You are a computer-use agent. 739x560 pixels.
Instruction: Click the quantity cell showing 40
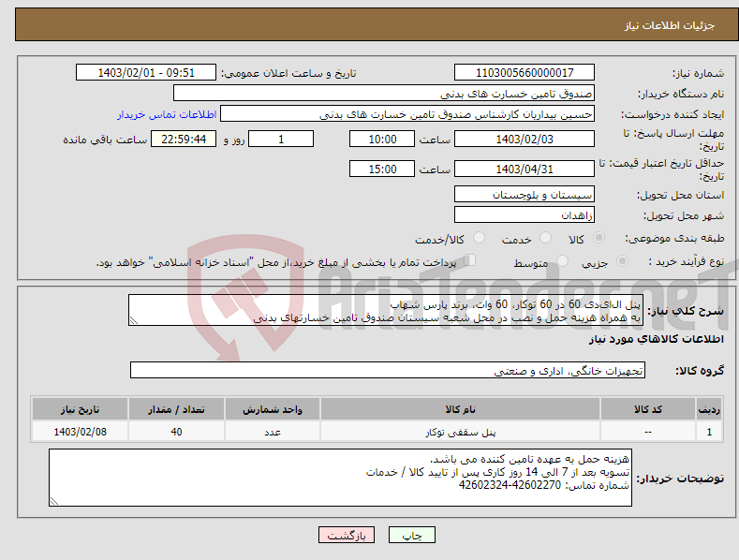pos(176,432)
